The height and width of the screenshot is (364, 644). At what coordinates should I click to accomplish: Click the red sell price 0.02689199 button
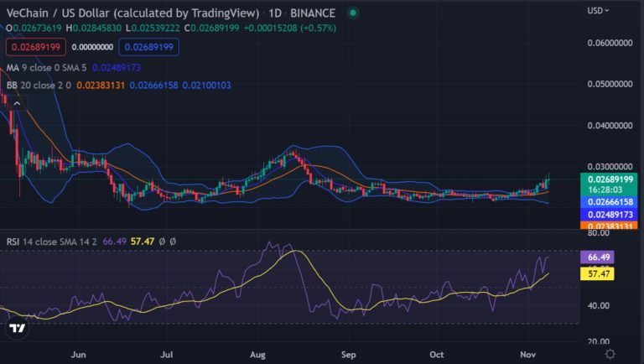pos(36,47)
